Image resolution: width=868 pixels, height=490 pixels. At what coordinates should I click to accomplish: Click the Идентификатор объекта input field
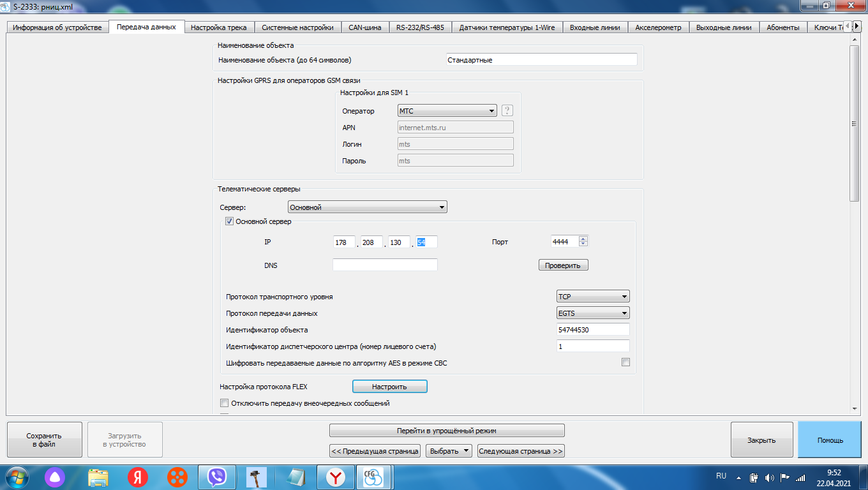tap(593, 330)
